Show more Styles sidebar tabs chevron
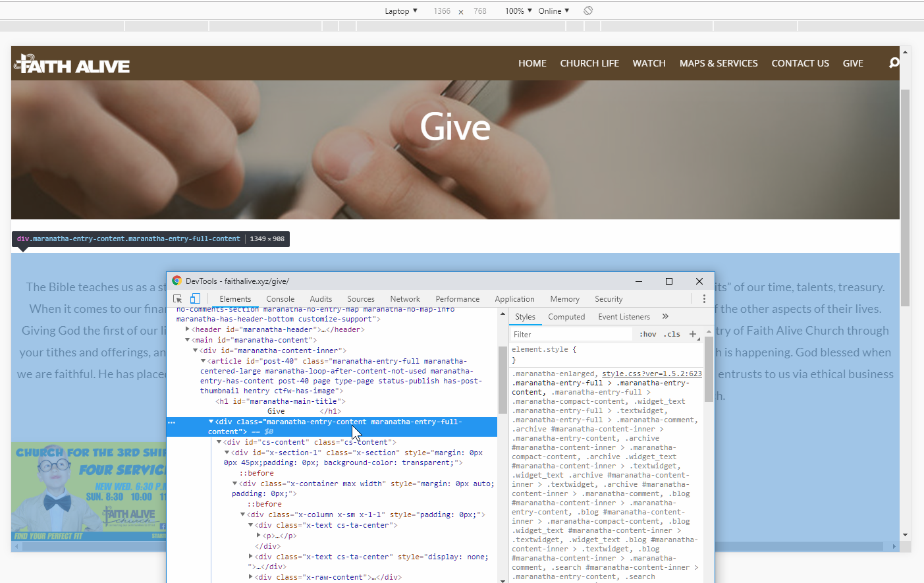 (665, 316)
